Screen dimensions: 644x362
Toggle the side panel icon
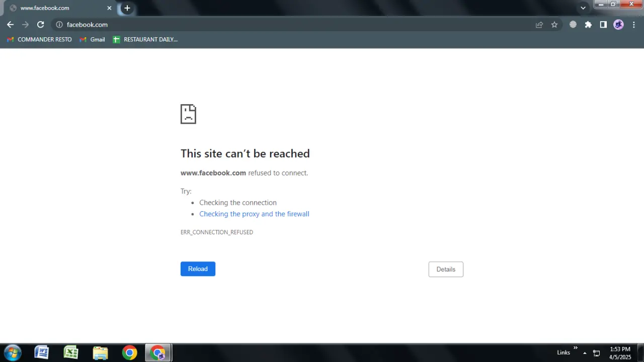pos(603,25)
